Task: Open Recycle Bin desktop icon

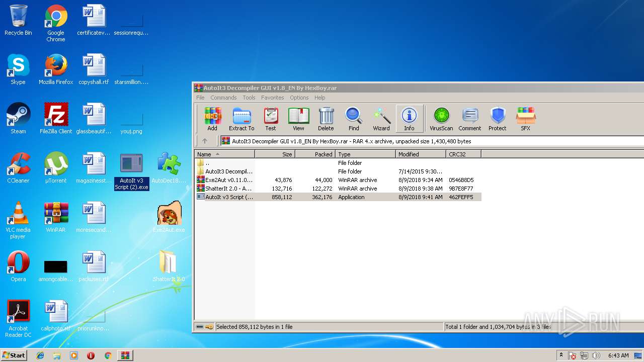Action: (18, 21)
